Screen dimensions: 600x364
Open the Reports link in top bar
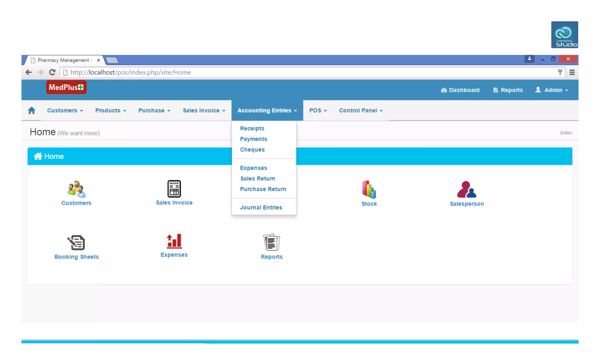point(508,90)
